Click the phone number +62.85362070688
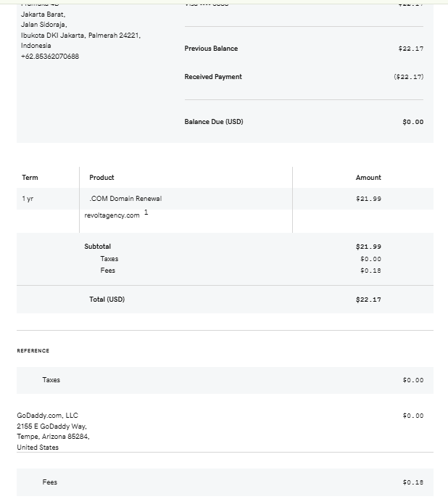 pos(50,57)
